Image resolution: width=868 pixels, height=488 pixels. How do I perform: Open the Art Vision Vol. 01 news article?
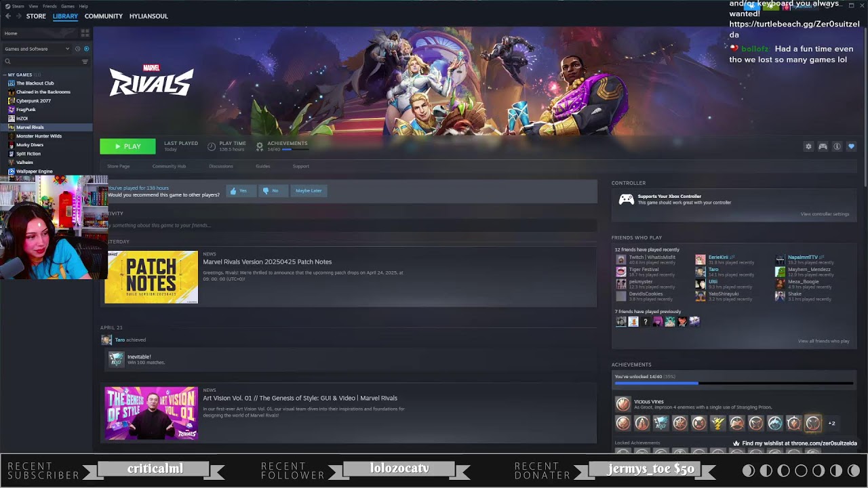(300, 398)
